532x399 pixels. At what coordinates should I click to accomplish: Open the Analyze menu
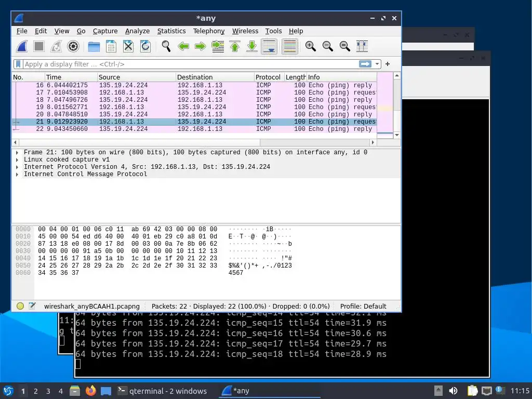pos(137,31)
